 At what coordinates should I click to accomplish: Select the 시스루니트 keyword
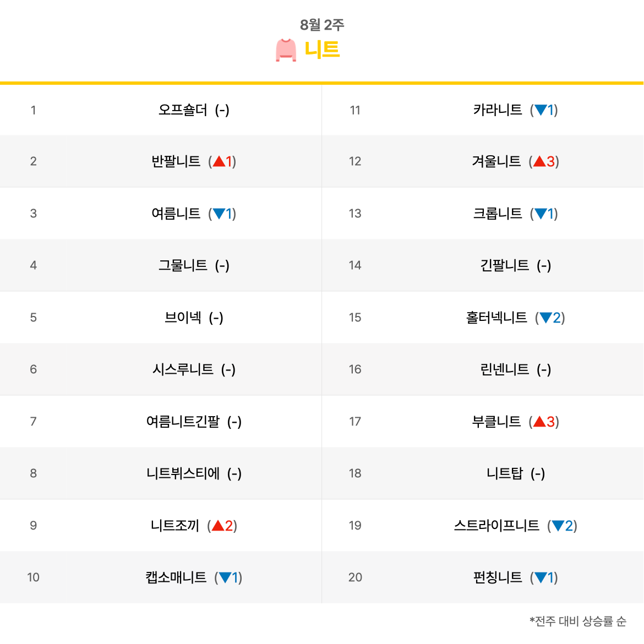183,369
